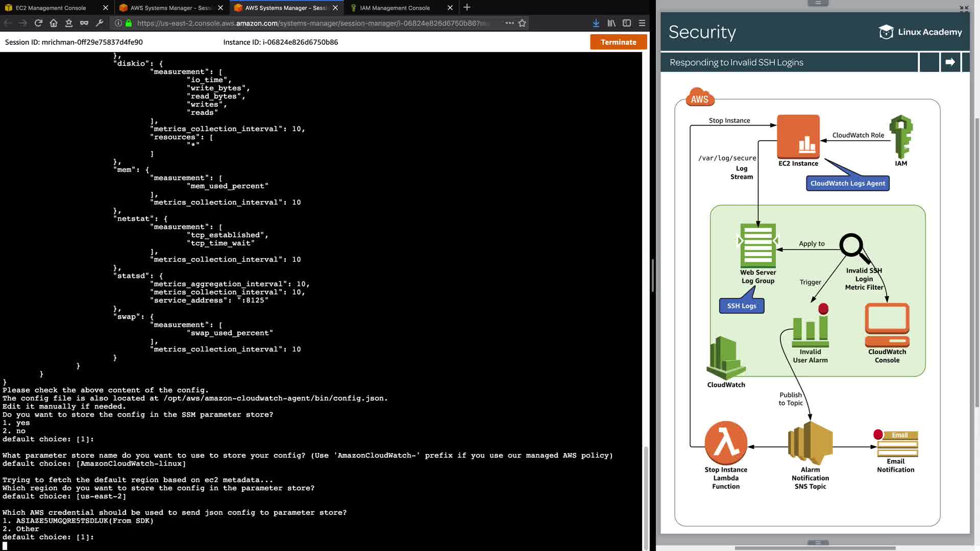Close the active Systems Manager tab
Viewport: 980px width, 551px height.
click(335, 8)
